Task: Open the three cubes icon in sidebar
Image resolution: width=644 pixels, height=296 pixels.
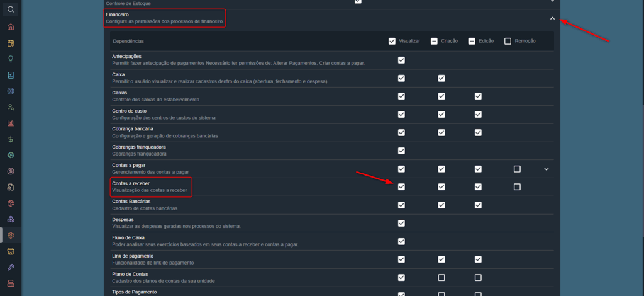Action: coord(11,219)
